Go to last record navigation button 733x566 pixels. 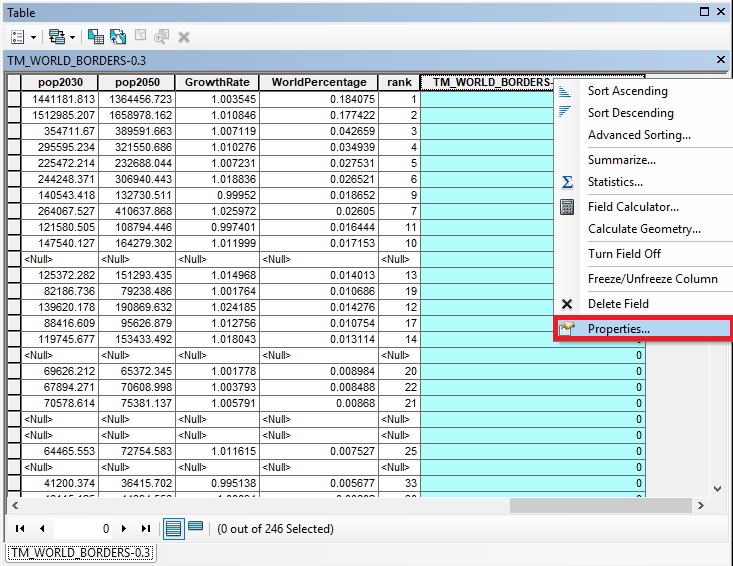146,528
